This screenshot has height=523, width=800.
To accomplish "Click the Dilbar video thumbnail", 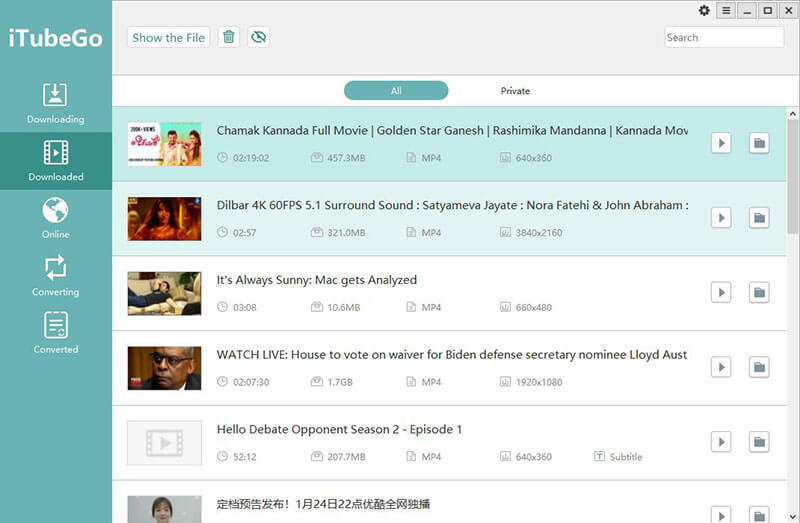I will 164,219.
